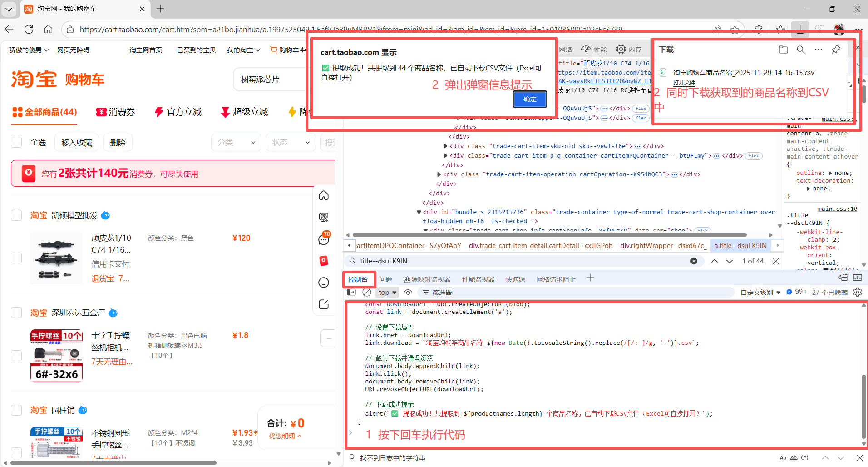The height and width of the screenshot is (467, 868).
Task: Select the 十字手拧螺丝 item checkbox
Action: pos(16,355)
